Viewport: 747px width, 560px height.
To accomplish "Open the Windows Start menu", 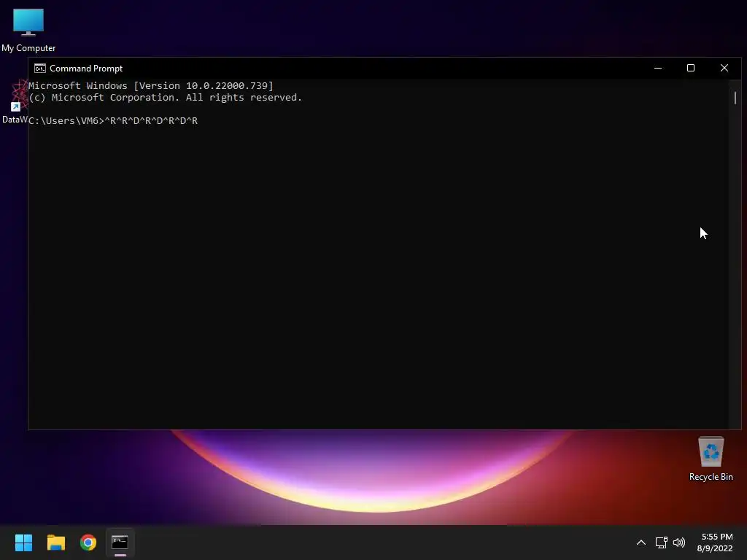I will click(23, 542).
